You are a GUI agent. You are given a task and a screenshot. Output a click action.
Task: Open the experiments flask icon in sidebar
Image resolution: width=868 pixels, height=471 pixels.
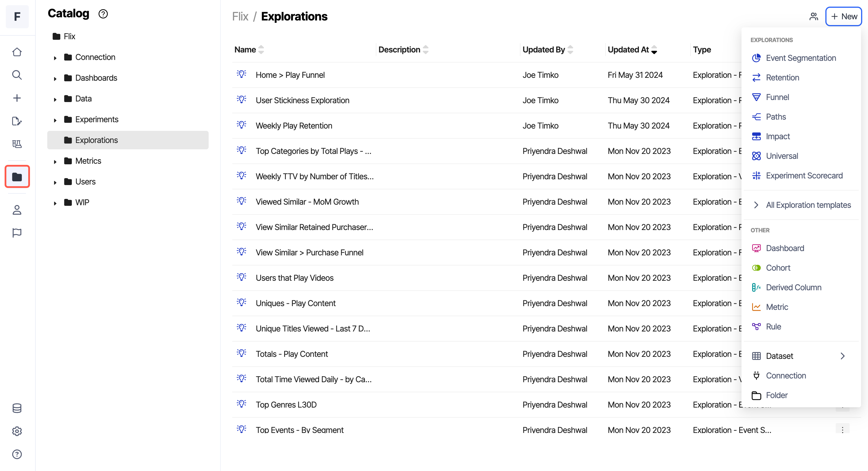tap(17, 144)
